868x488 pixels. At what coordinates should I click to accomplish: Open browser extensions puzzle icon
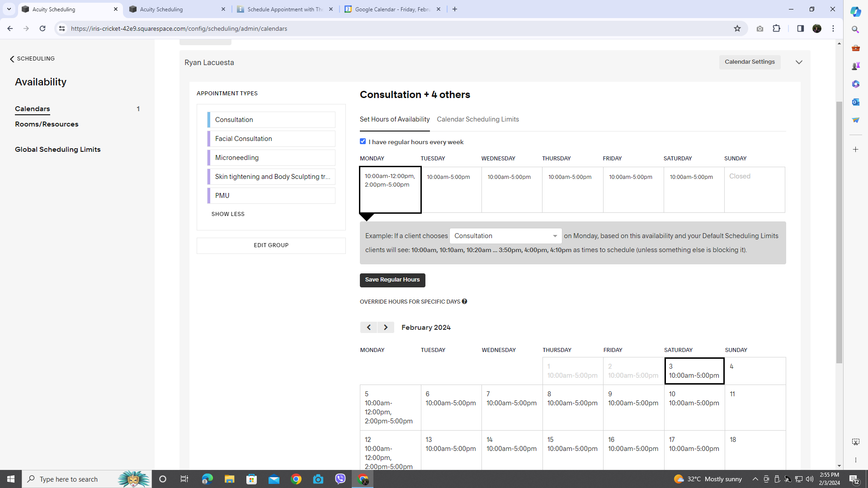tap(776, 28)
